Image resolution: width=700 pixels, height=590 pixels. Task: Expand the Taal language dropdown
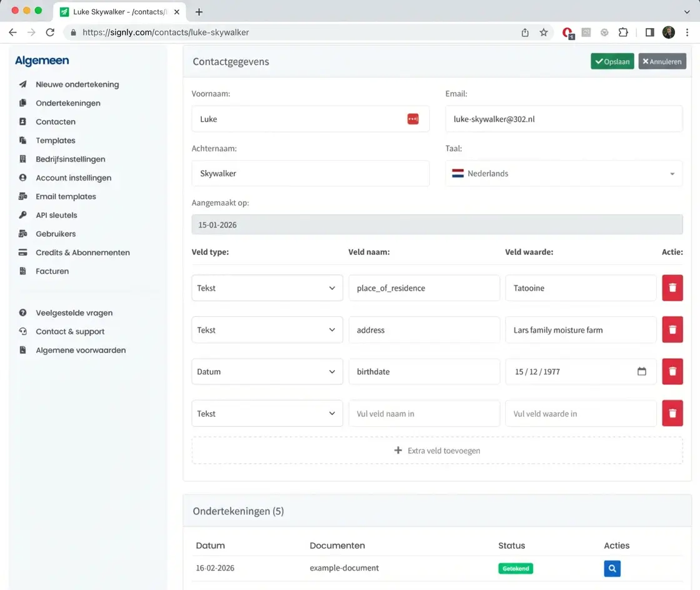[564, 174]
